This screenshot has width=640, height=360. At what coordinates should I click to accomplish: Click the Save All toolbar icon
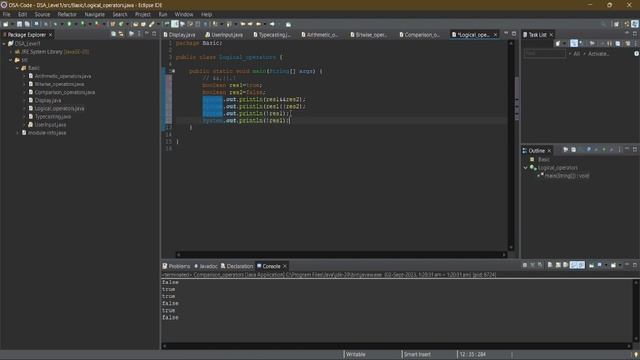click(x=27, y=24)
